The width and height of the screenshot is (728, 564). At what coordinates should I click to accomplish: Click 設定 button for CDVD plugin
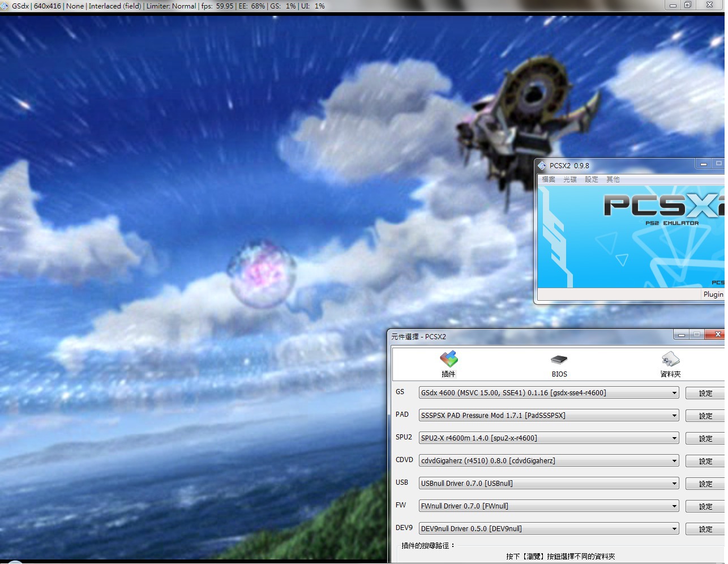point(705,461)
